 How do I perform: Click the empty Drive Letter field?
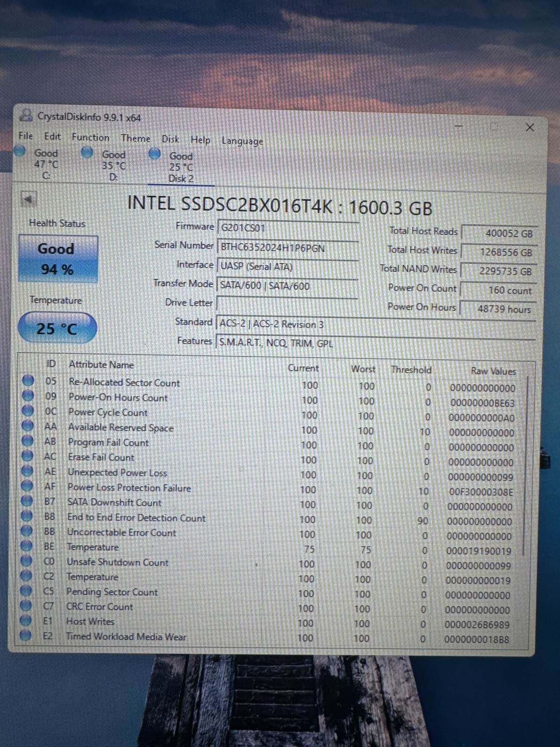(x=287, y=304)
